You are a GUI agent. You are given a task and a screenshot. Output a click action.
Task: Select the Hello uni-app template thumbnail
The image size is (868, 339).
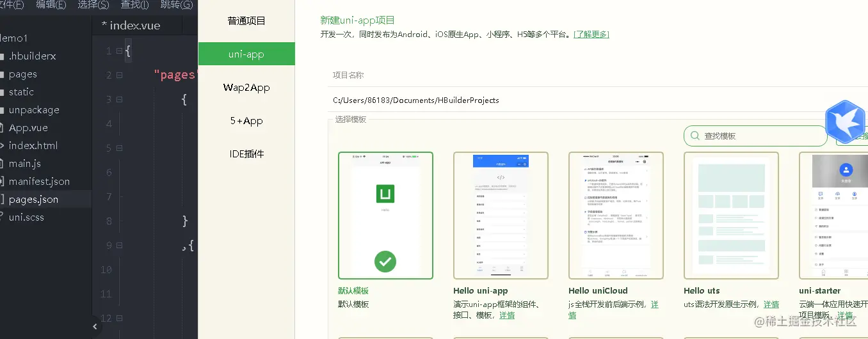501,216
